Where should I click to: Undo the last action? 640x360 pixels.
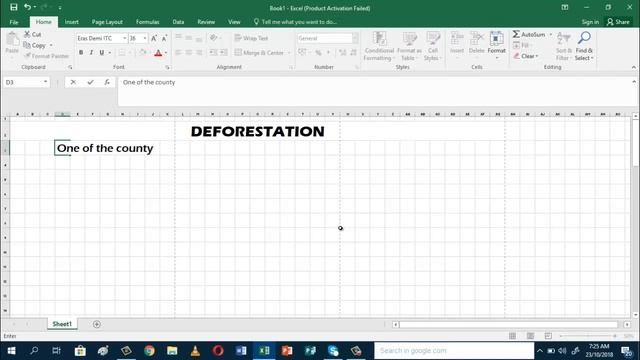pyautogui.click(x=27, y=7)
